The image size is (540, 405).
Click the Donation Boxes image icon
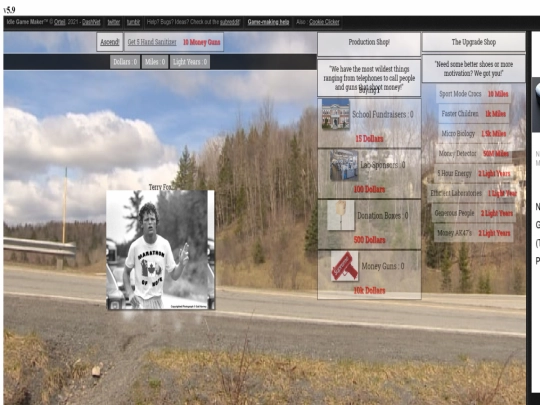click(341, 216)
